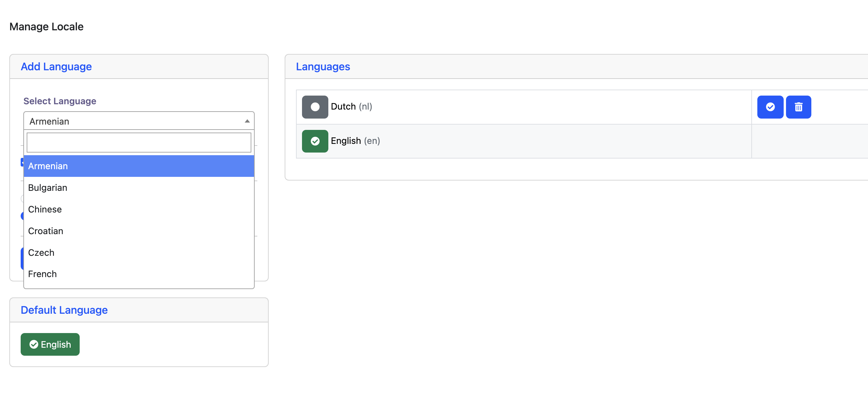Viewport: 868px width, 395px height.
Task: Collapse the Select Language dropdown arrow
Action: [247, 121]
